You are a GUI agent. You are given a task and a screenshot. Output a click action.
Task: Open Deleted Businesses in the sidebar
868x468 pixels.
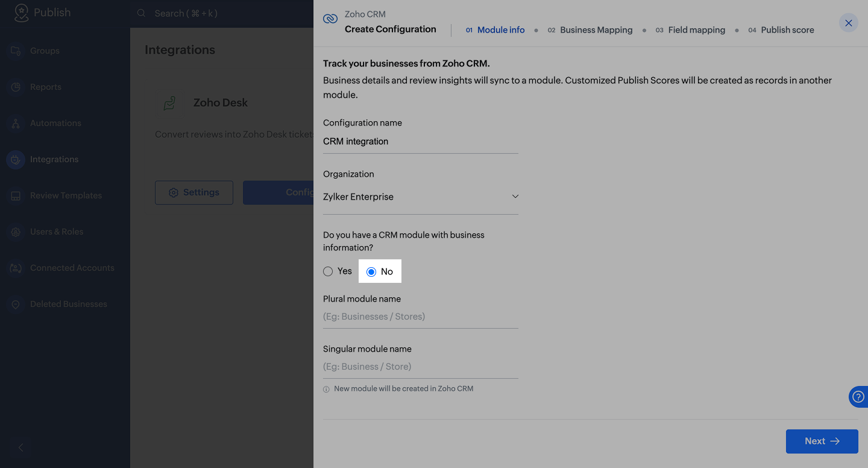click(69, 304)
